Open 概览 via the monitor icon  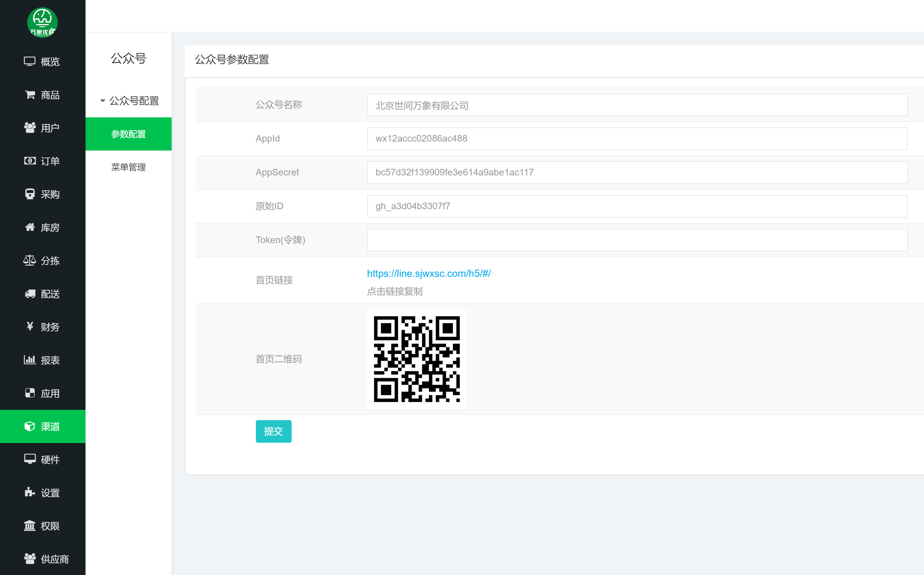point(29,61)
